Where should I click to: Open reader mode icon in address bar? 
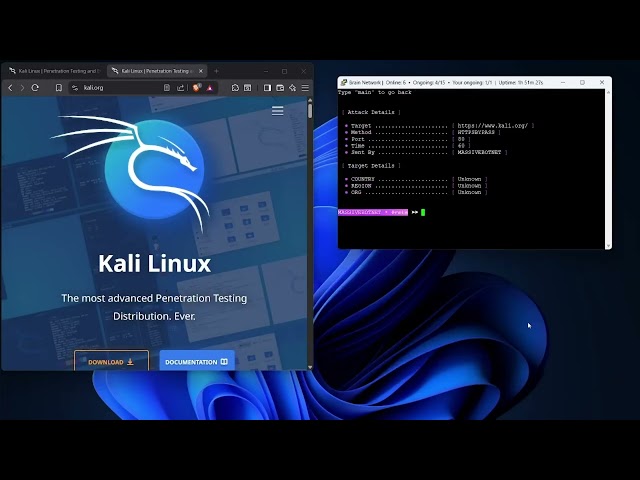tap(167, 88)
